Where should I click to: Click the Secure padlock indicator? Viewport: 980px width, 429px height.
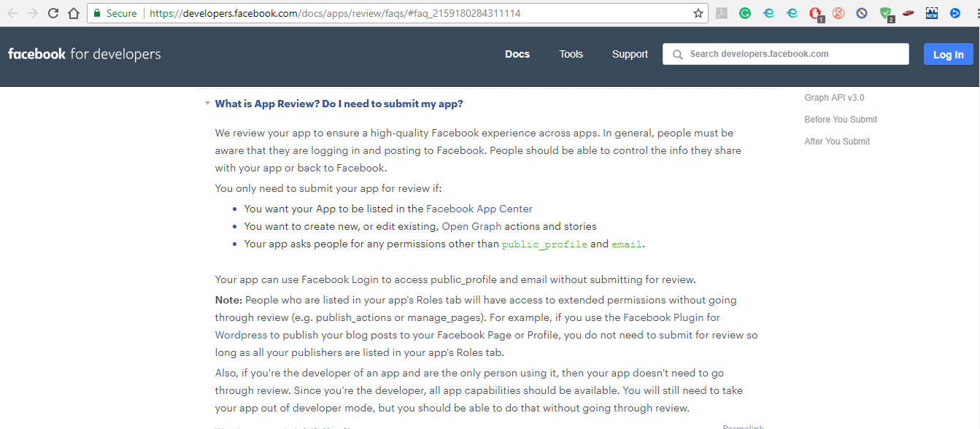click(x=114, y=13)
